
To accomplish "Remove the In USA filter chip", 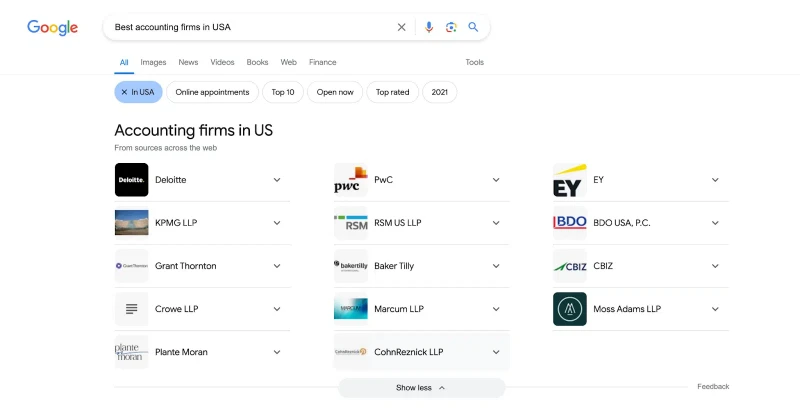I will (138, 92).
